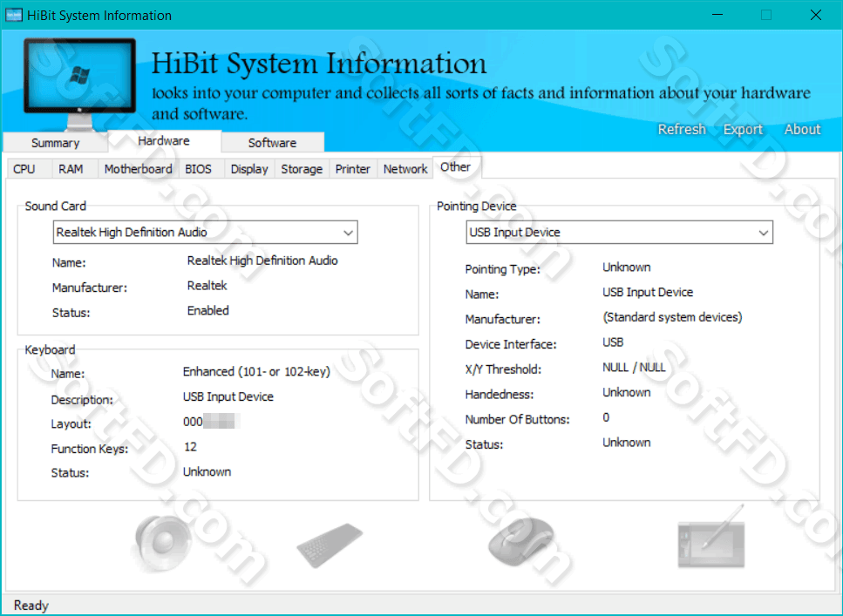Click the Handedness value 'Unknown'

click(x=626, y=392)
